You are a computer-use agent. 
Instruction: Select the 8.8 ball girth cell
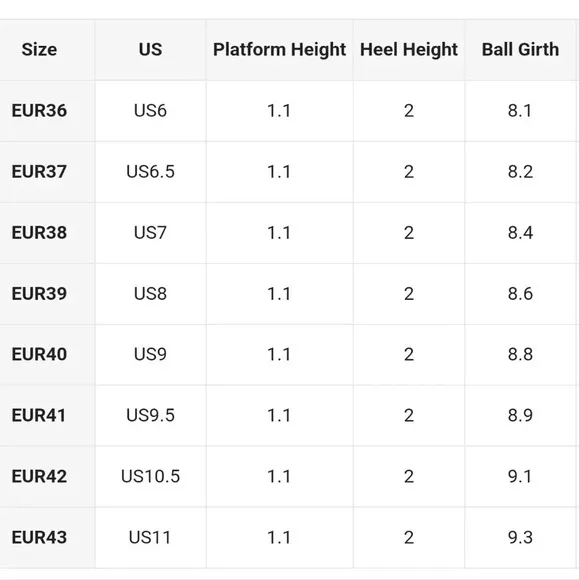520,354
